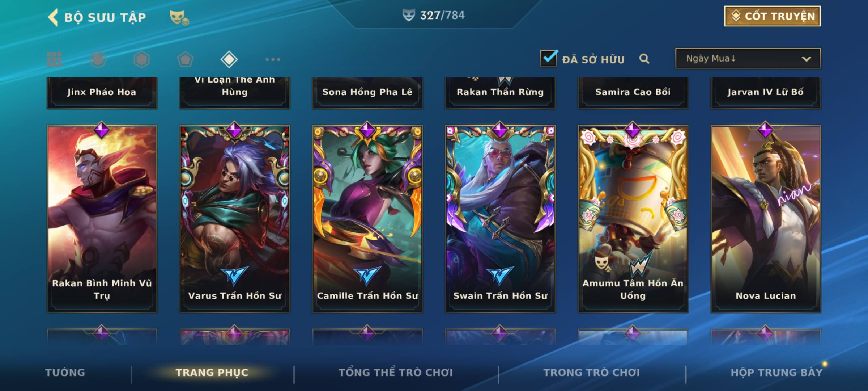
Task: Select the all-skins grid filter icon
Action: 54,59
